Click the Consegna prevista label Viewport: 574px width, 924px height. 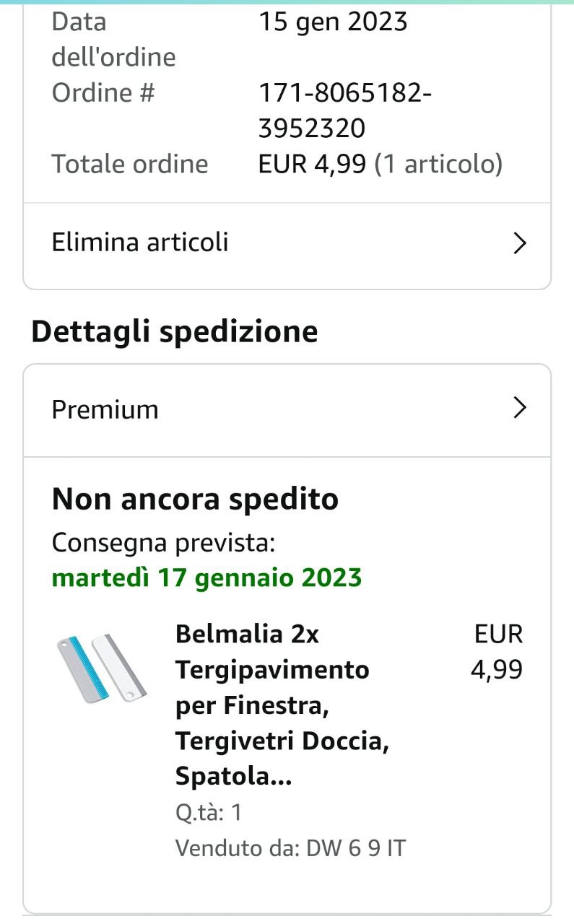pyautogui.click(x=163, y=542)
